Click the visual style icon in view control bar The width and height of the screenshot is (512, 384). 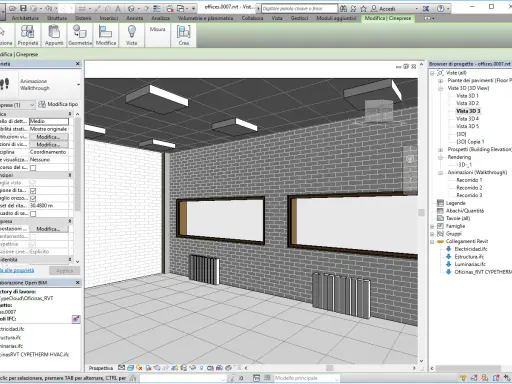130,368
